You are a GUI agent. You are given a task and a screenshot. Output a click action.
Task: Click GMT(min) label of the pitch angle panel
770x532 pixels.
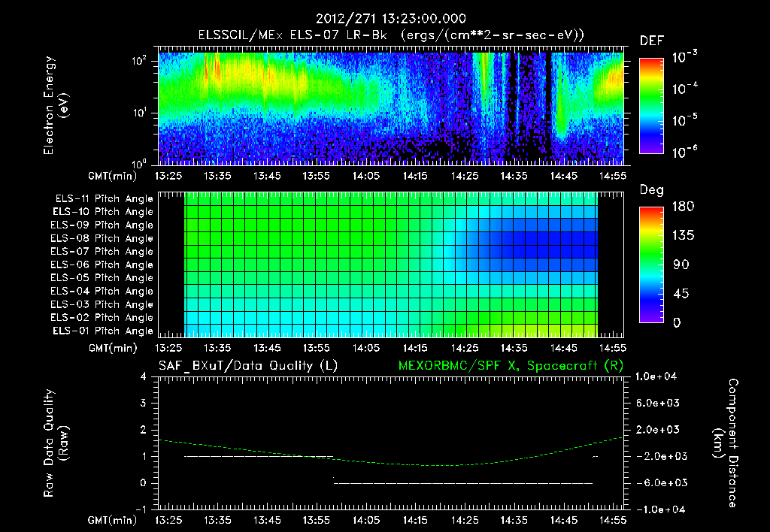click(x=113, y=349)
